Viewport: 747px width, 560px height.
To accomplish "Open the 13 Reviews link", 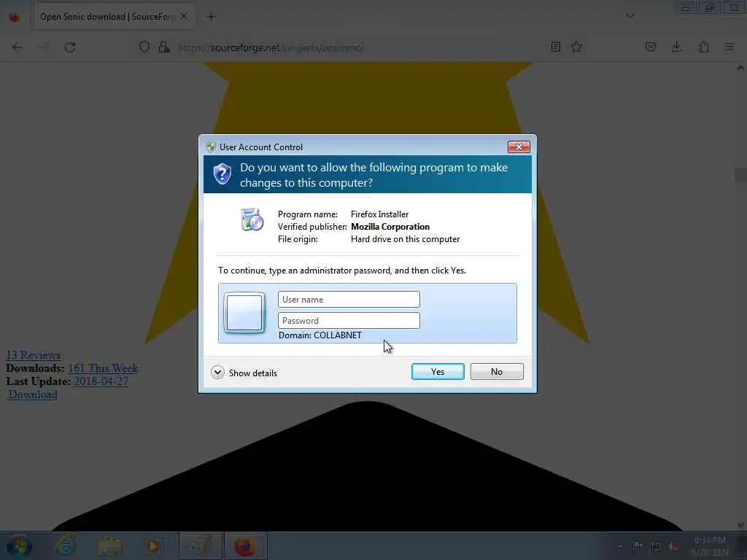I will tap(34, 355).
